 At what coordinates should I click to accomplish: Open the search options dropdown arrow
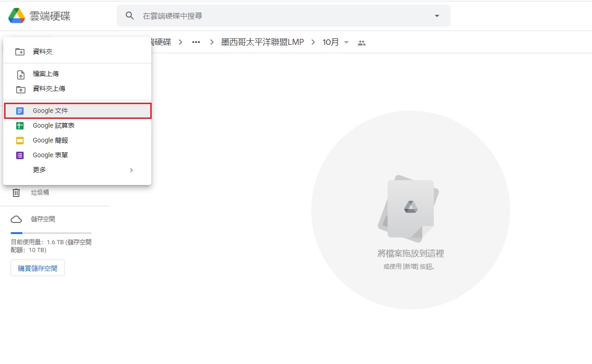[x=437, y=16]
